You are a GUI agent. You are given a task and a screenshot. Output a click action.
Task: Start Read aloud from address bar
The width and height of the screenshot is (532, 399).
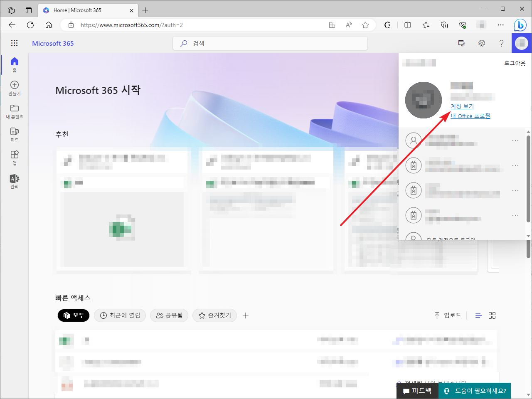point(349,25)
